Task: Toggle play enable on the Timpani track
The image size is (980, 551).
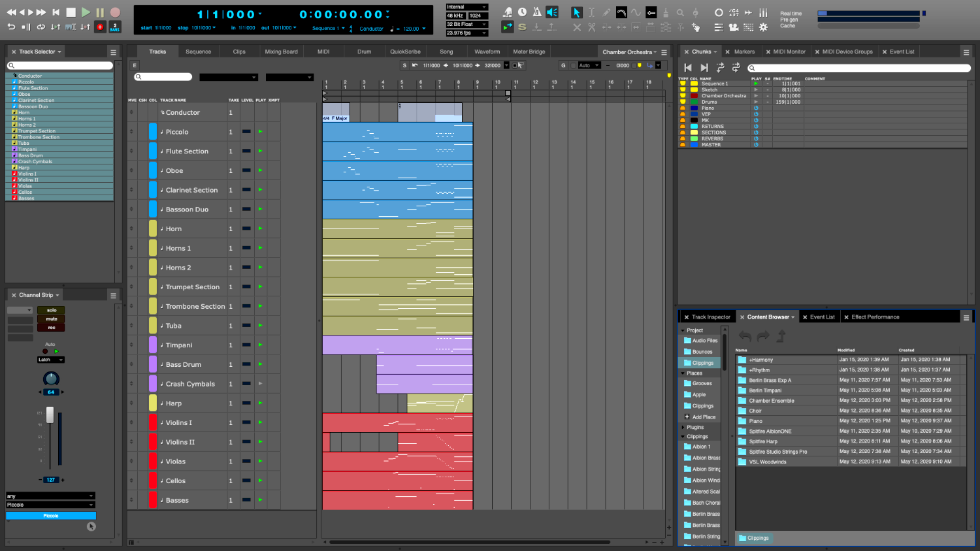Action: coord(260,345)
